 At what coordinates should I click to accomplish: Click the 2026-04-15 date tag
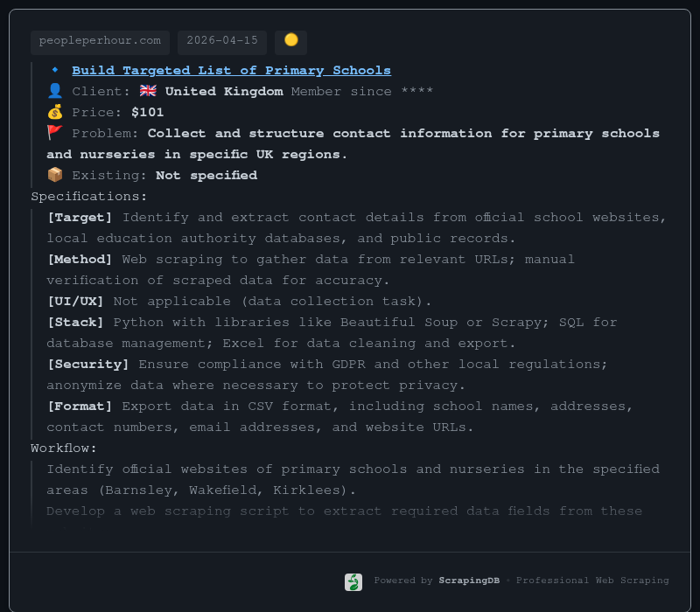pos(222,41)
